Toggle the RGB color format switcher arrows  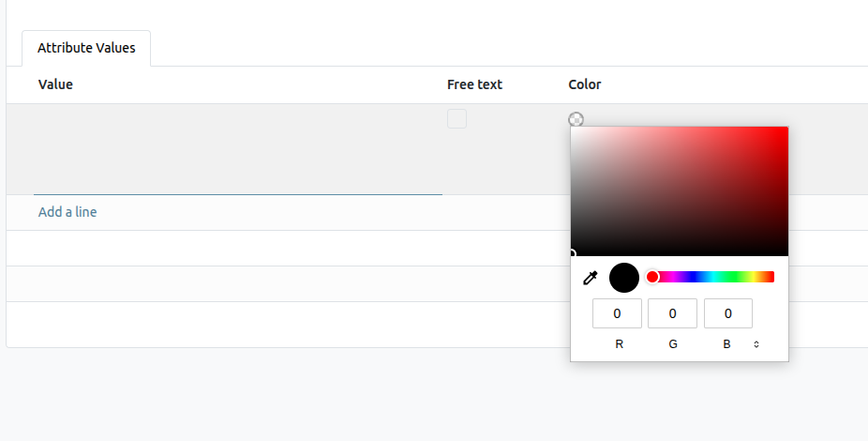point(756,344)
